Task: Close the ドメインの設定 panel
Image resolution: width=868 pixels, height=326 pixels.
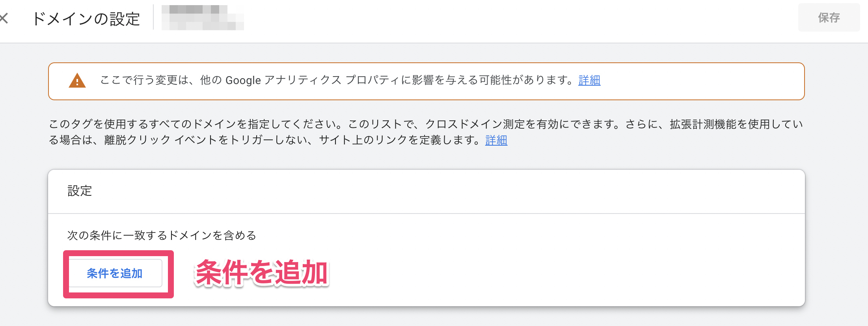Action: (4, 18)
